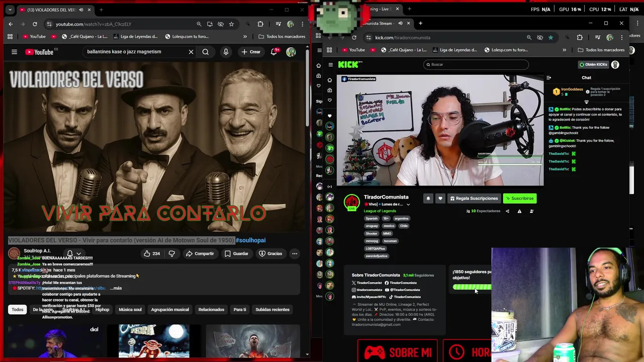Click Regala Suscripciones
Screen dimensions: 644x362
click(474, 199)
